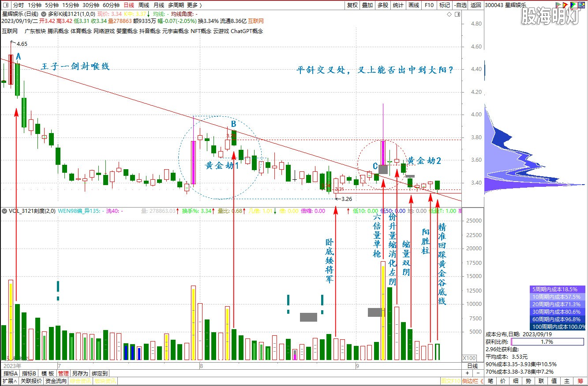Click the NFT概念 concept tag

(201, 31)
